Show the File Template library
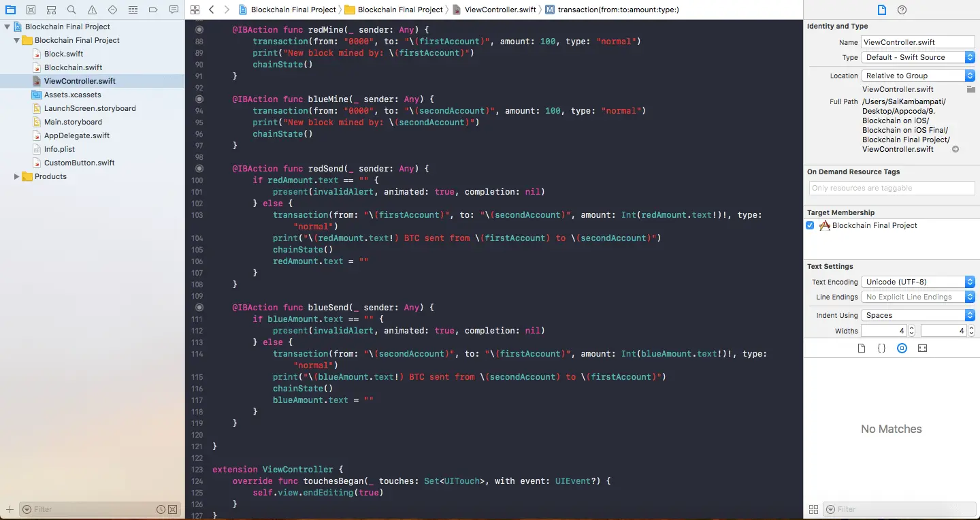Screen dimensions: 980x520 pos(861,348)
